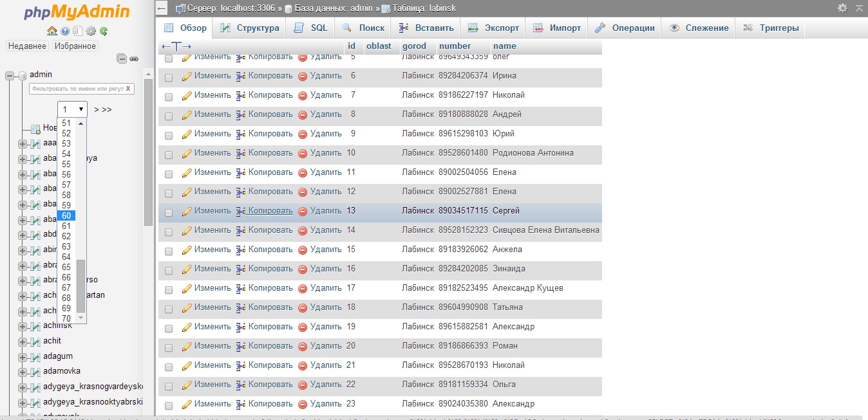The width and height of the screenshot is (868, 420).
Task: Click table icon next to achit
Action: [35, 341]
